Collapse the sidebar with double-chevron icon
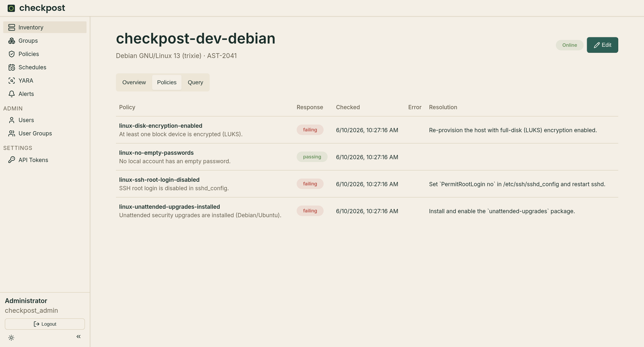 (78, 337)
